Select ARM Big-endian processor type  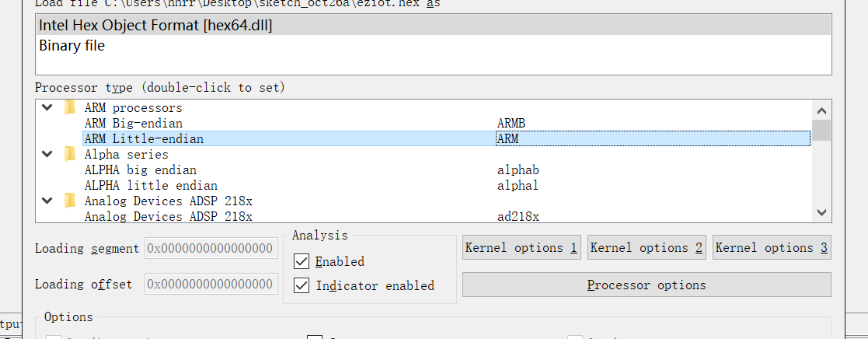(134, 123)
